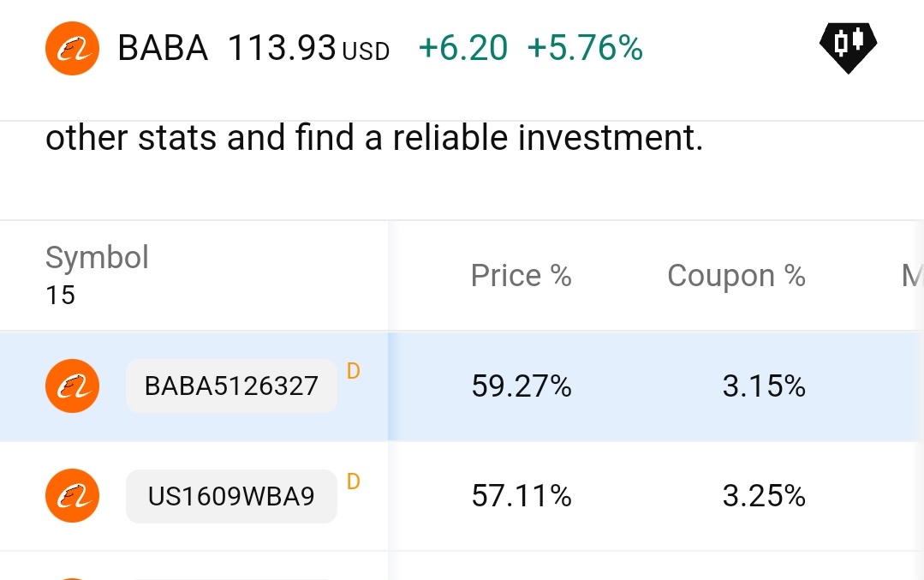
Task: Select the 3.25% coupon cell
Action: (x=763, y=496)
